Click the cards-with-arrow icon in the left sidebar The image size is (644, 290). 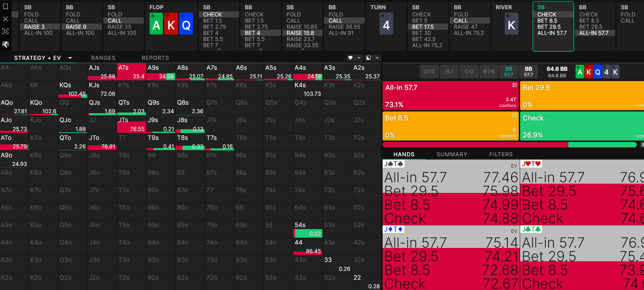click(5, 44)
